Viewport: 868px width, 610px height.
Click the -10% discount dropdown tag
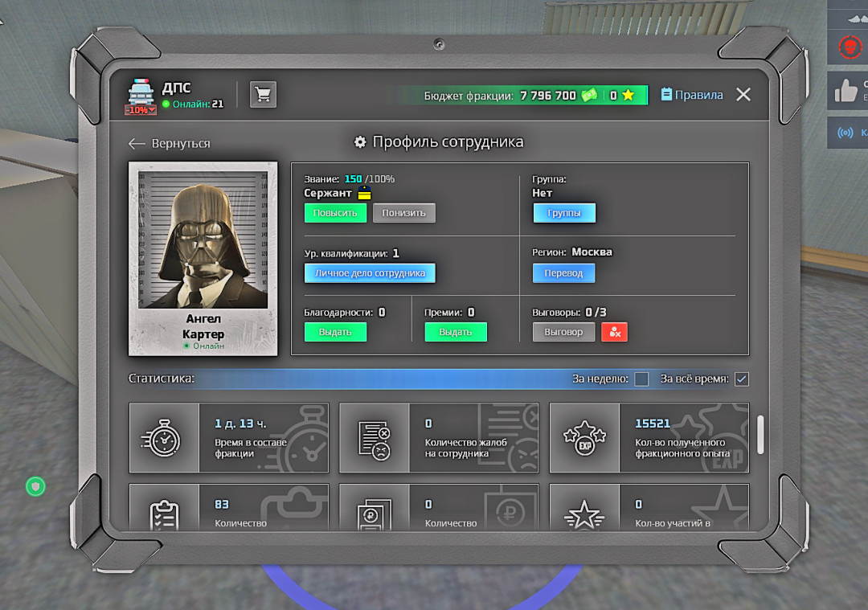click(141, 110)
